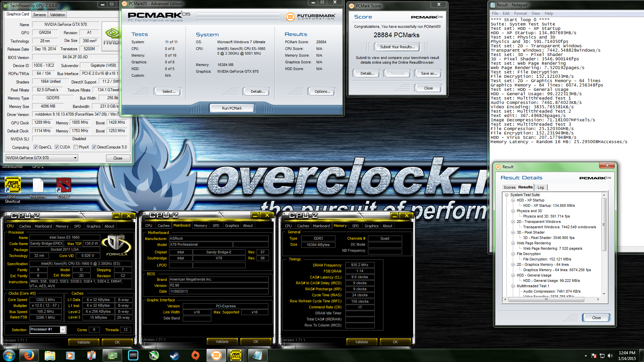This screenshot has height=362, width=644.
Task: Open the cpuz Shortcut desktop icon
Action: (x=12, y=190)
